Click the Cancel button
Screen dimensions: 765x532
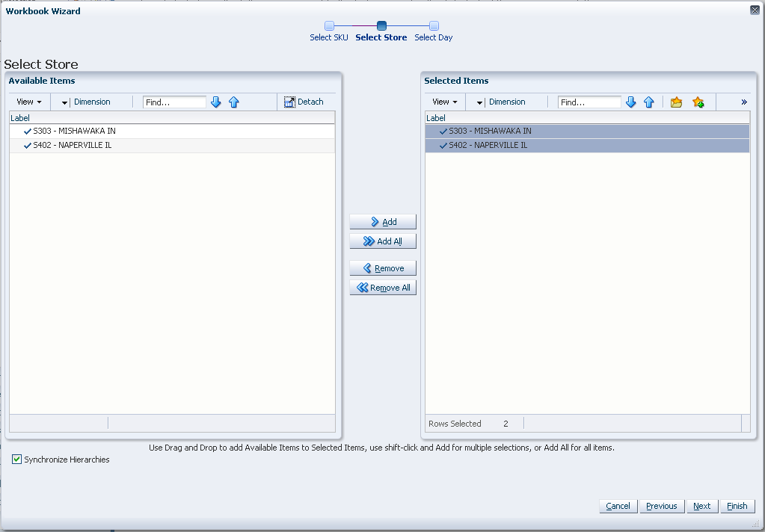click(x=618, y=506)
